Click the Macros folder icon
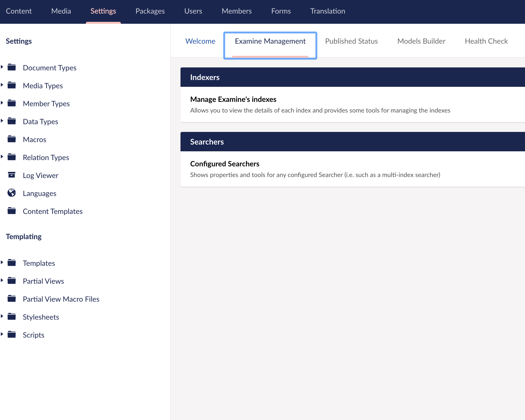Viewport: 525px width, 420px height. pyautogui.click(x=11, y=139)
